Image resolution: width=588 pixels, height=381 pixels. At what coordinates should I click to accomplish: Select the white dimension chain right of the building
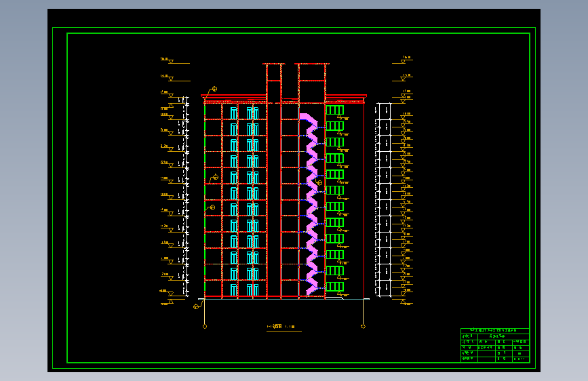click(x=383, y=200)
